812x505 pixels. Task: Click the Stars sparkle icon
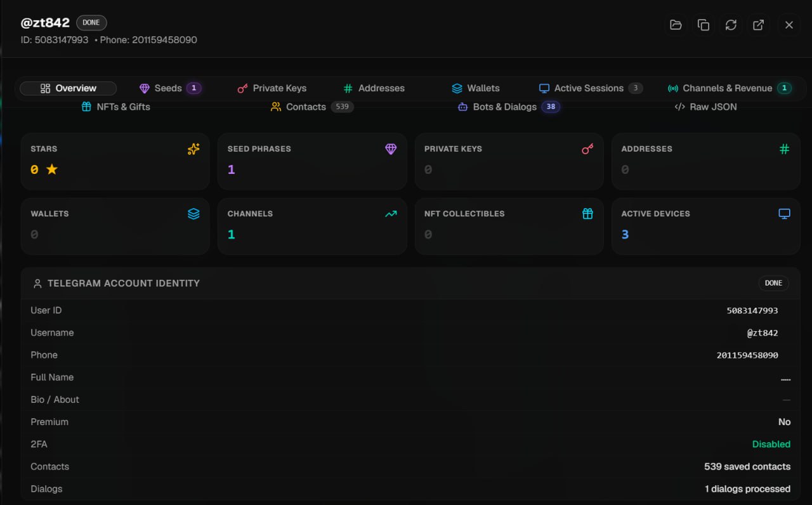pyautogui.click(x=193, y=149)
